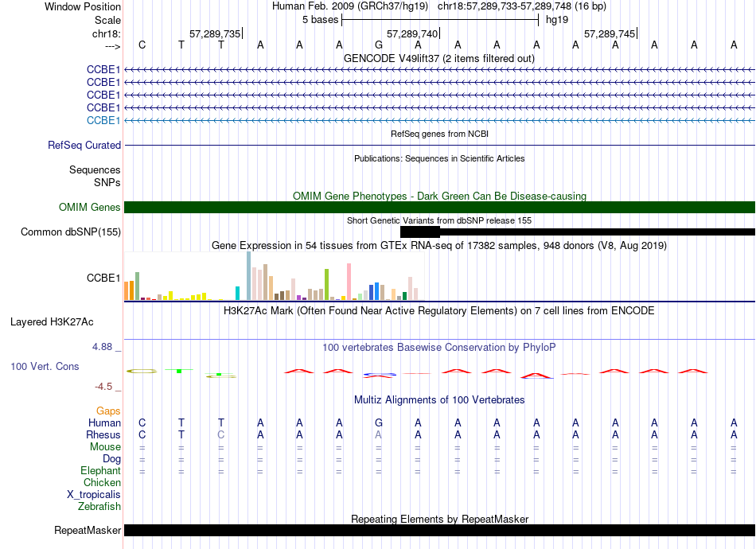Click the CCBE1 label beside the GTEx bar chart
Screen dimensions: 756x549
[x=103, y=278]
